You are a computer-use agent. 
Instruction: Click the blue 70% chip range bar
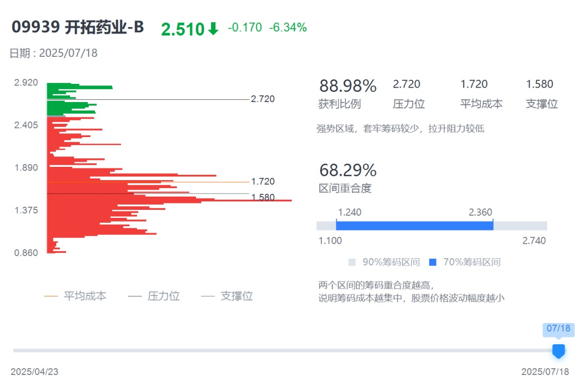414,225
